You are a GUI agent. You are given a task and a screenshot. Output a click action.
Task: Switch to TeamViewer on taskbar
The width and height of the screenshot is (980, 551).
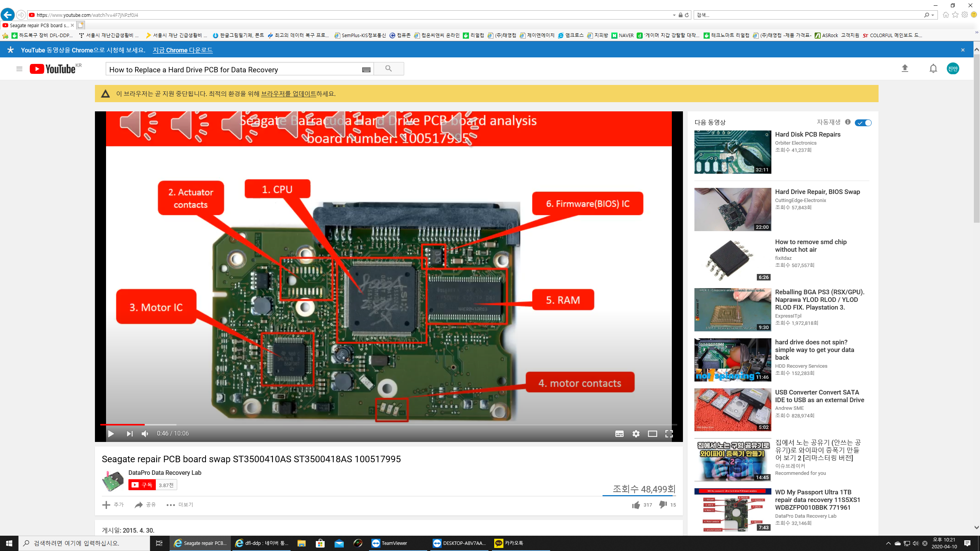398,543
